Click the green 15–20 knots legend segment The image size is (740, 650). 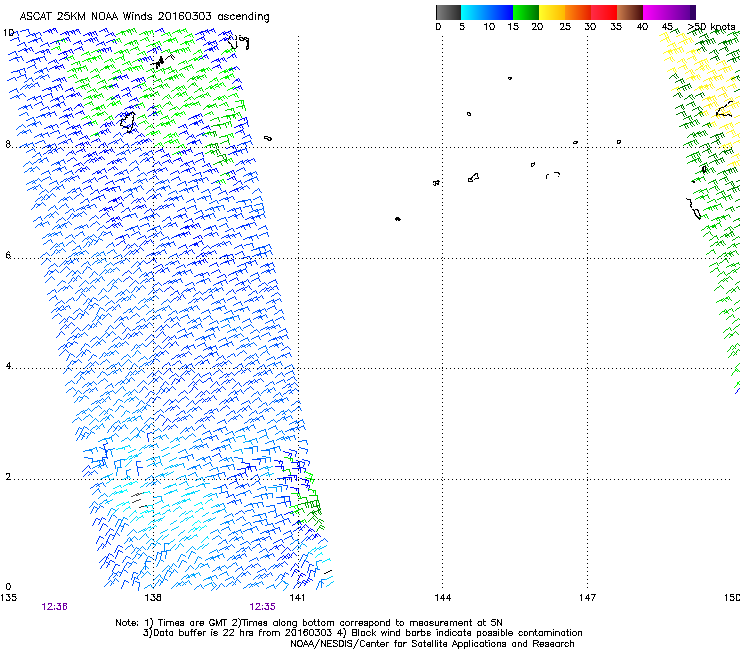526,12
